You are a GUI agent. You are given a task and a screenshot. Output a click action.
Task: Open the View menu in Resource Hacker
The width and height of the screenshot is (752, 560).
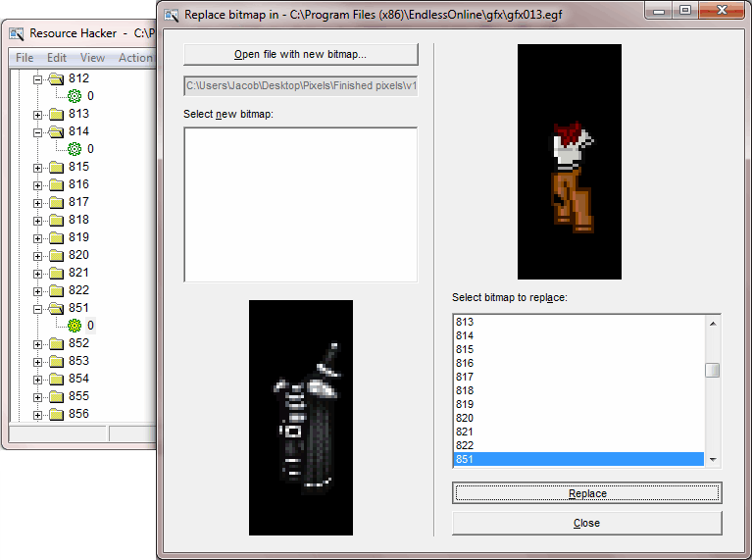[x=92, y=58]
